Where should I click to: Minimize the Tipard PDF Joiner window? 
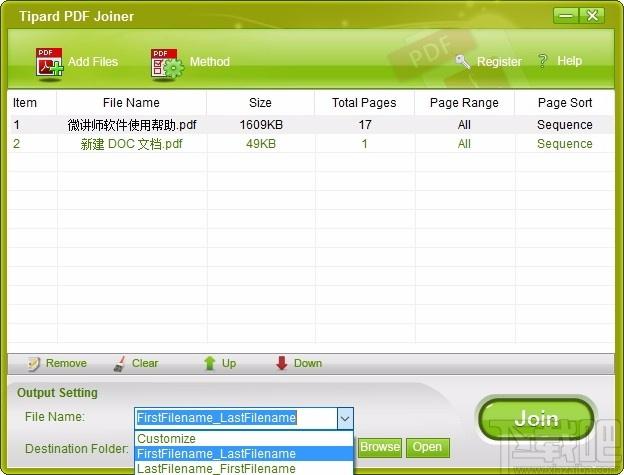pyautogui.click(x=566, y=16)
